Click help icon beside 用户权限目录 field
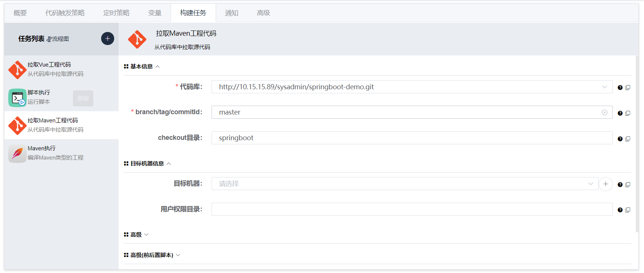This screenshot has width=644, height=273. 620,210
